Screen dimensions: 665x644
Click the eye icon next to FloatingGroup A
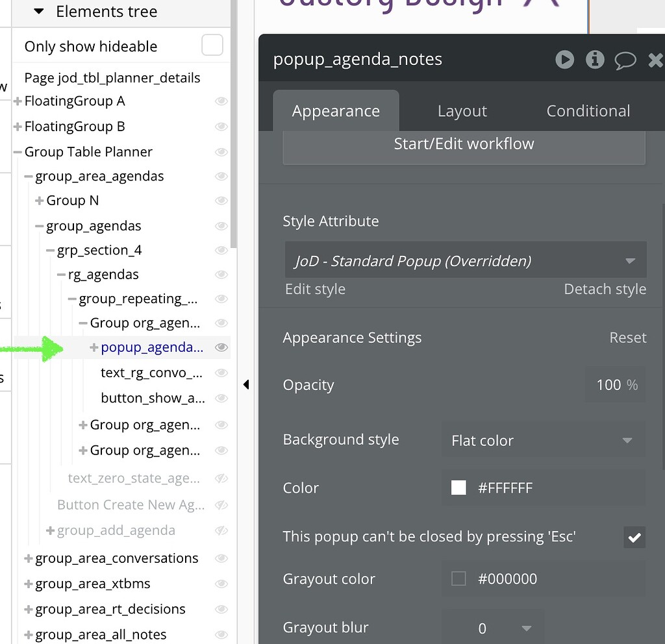(221, 101)
